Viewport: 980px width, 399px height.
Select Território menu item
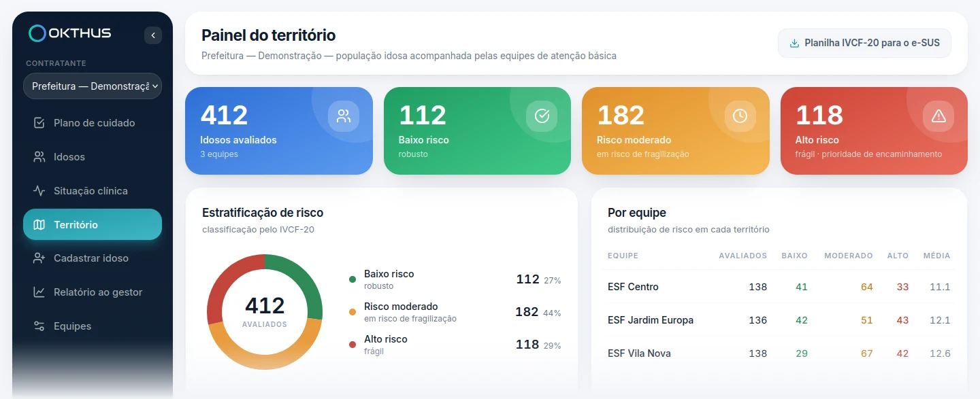93,224
